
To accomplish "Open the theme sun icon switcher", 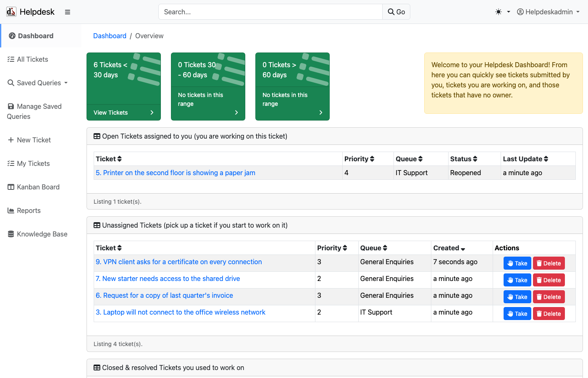I will click(503, 12).
